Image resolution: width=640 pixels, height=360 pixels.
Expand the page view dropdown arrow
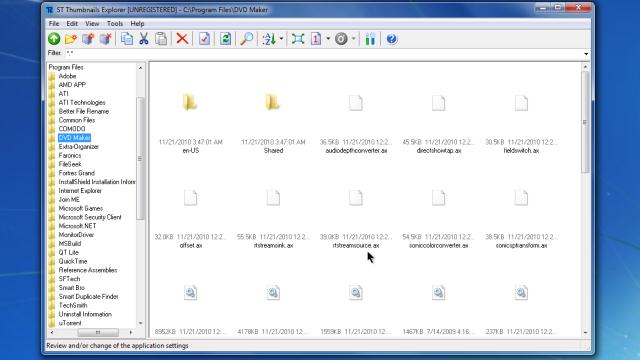pos(328,39)
